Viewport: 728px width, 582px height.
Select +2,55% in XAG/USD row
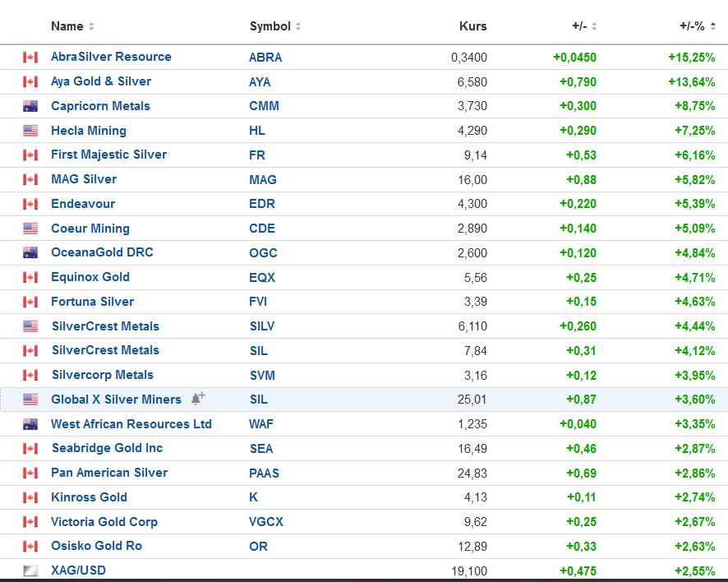(694, 571)
